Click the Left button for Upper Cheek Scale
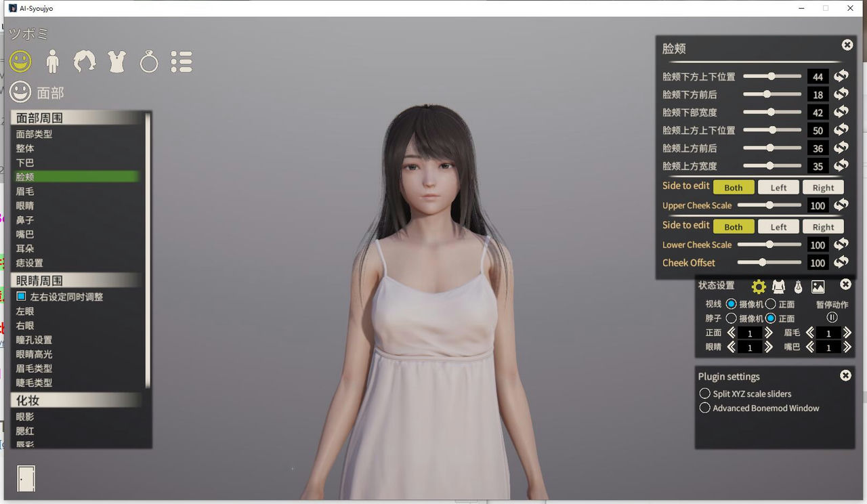This screenshot has width=867, height=504. point(778,186)
